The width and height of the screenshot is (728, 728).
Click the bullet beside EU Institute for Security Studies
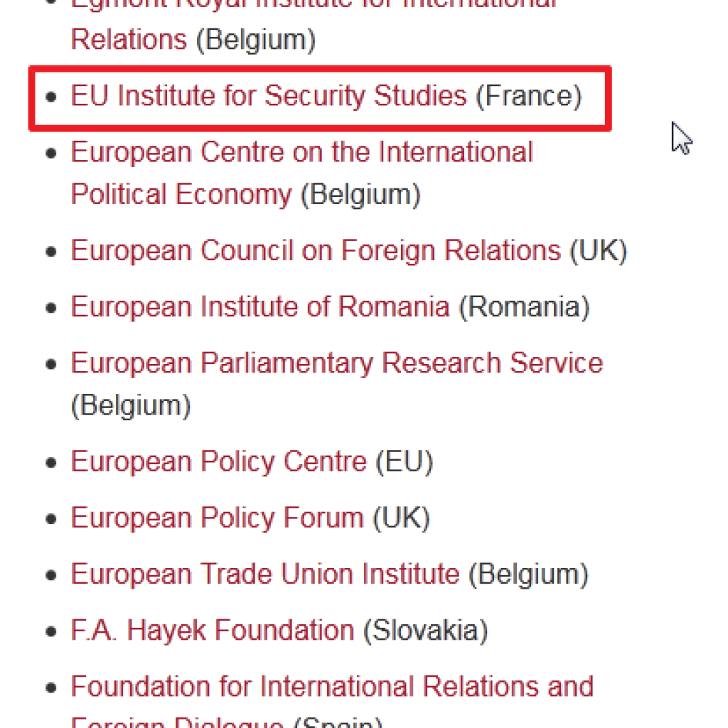(51, 97)
